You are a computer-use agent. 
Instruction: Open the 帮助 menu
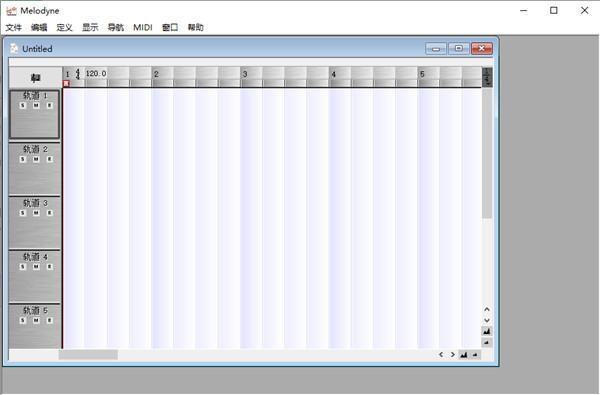coord(196,27)
